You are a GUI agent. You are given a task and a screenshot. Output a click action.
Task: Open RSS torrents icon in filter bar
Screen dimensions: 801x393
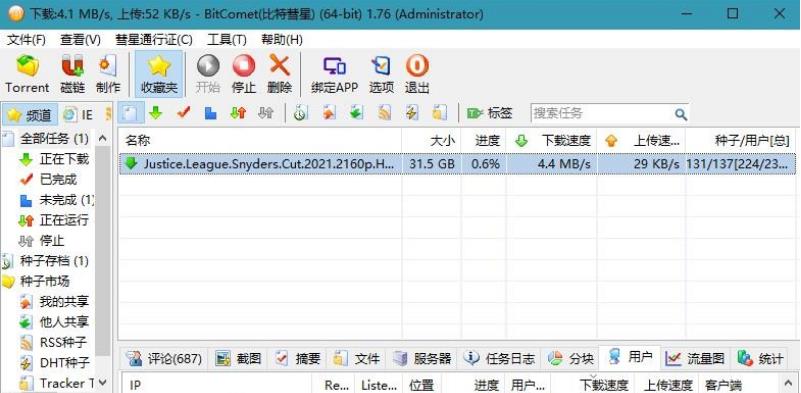click(x=384, y=113)
